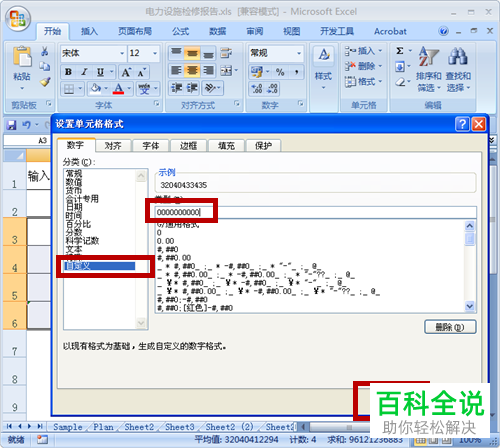Toggle Italic formatting

84,72
